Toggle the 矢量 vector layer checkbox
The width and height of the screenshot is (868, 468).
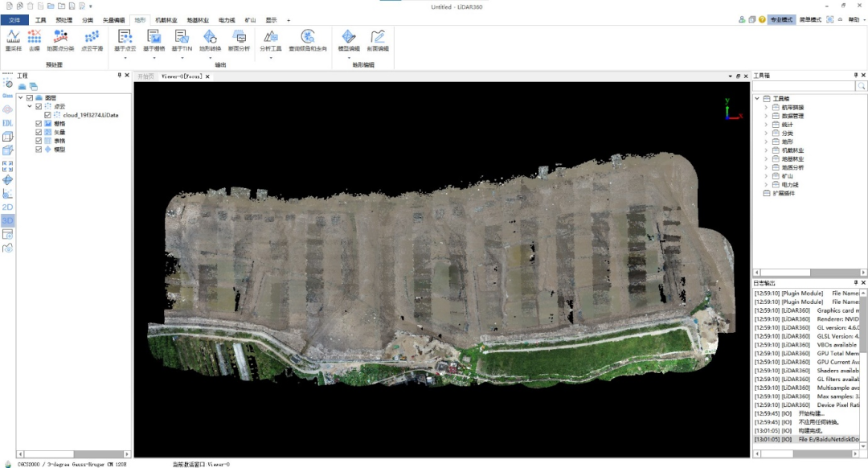tap(39, 133)
